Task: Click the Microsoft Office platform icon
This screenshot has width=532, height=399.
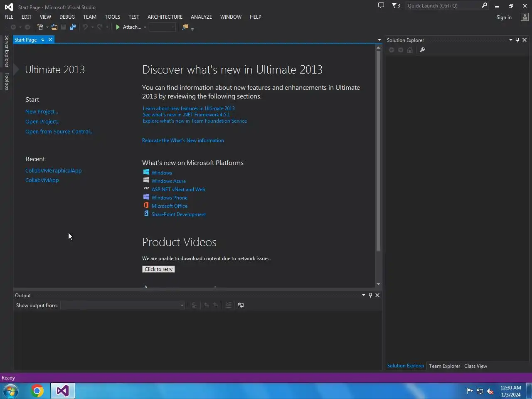Action: (146, 205)
